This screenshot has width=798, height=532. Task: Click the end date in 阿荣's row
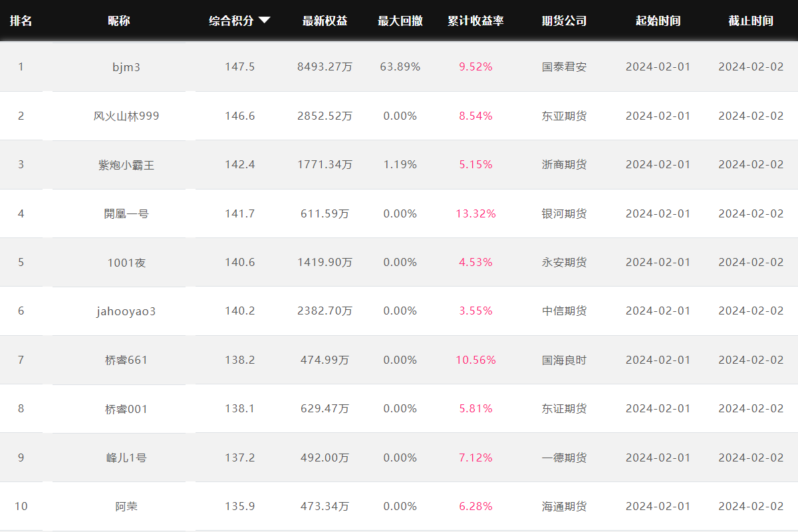[x=751, y=506]
